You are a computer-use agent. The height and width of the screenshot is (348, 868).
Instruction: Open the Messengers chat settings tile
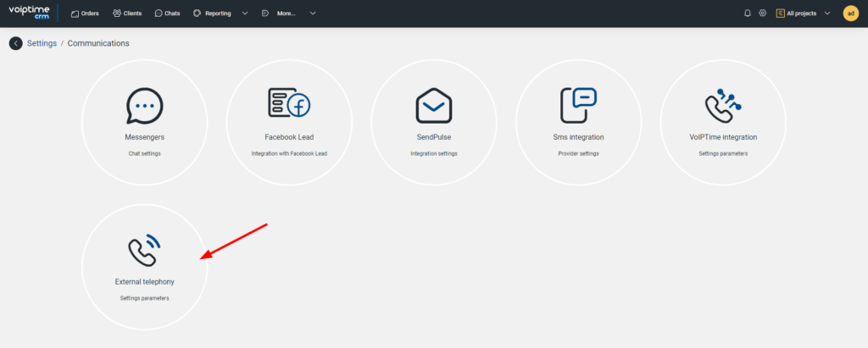pos(144,122)
